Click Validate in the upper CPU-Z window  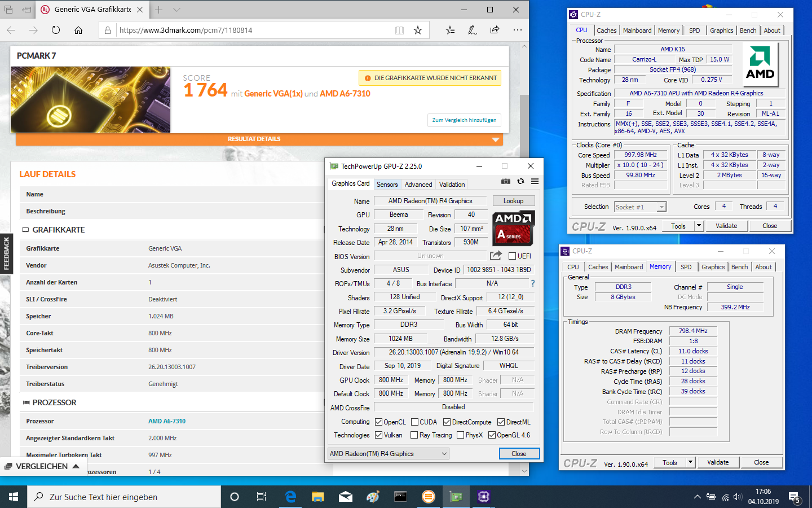(726, 226)
